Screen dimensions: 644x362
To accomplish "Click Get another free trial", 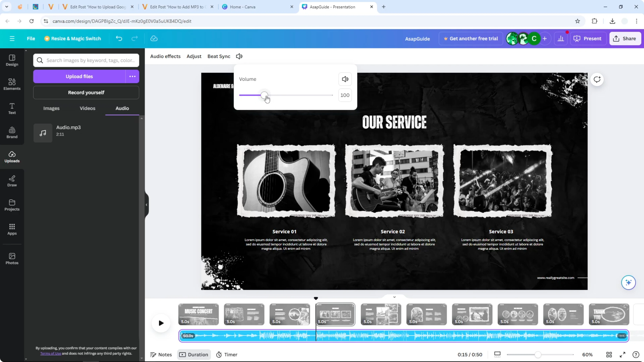I will tap(471, 38).
